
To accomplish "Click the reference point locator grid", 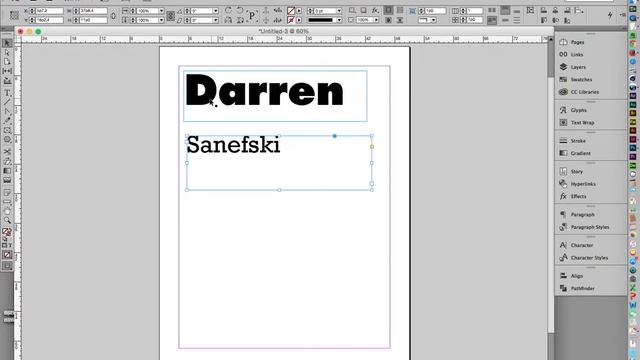I will [14, 15].
